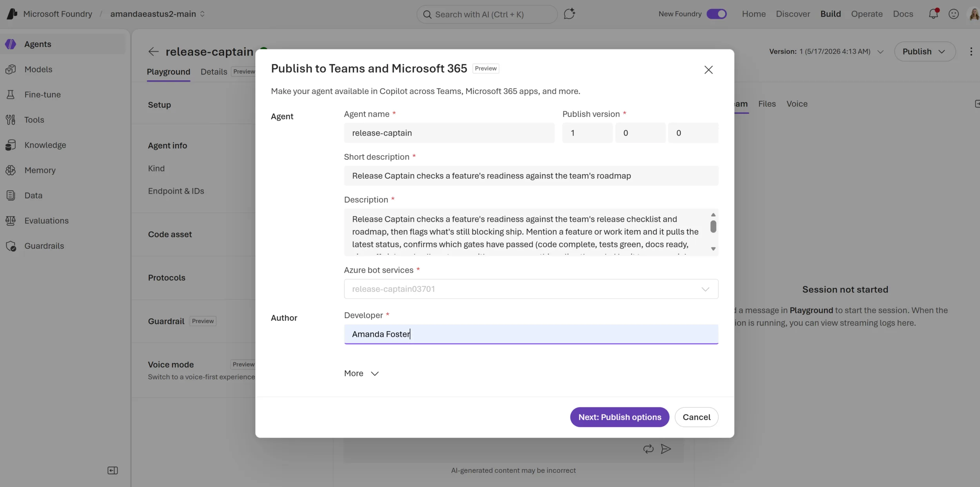Image resolution: width=980 pixels, height=487 pixels.
Task: Click the patch version field
Action: click(693, 133)
